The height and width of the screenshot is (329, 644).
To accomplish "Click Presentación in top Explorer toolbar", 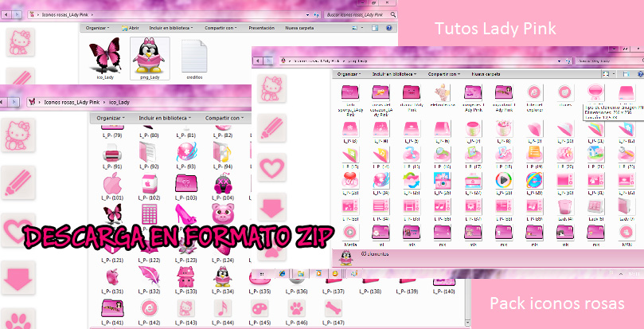I will 261,28.
